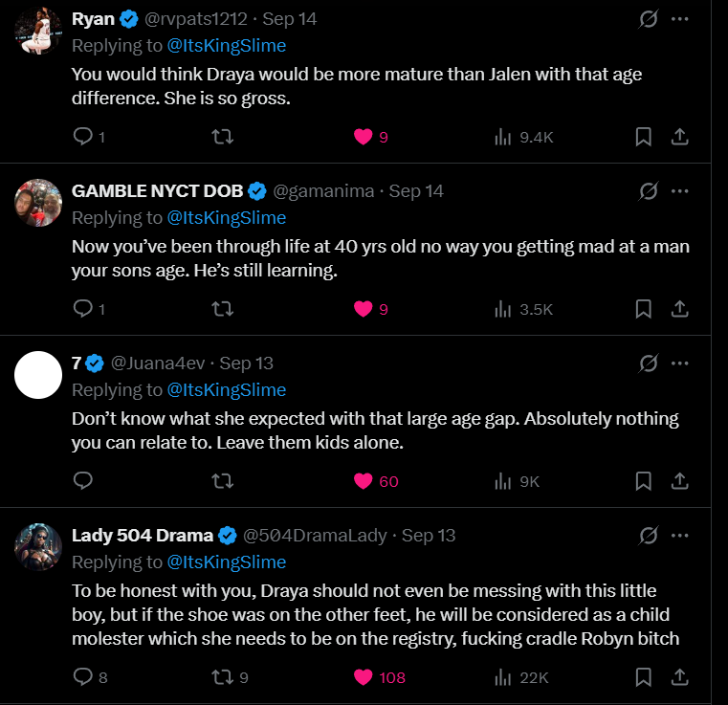Viewport: 728px width, 705px height.
Task: Open more menu on GAMBLE NYCT DOB tweet
Action: click(679, 191)
